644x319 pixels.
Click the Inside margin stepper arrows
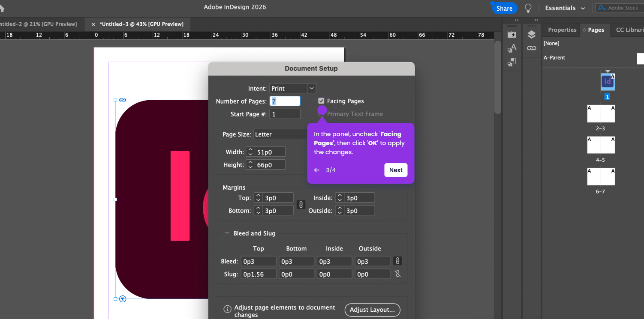(x=340, y=198)
